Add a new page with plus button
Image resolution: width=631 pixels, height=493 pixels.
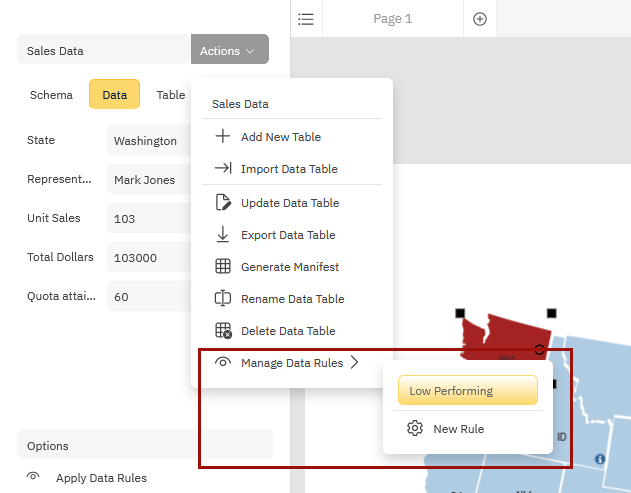click(480, 19)
